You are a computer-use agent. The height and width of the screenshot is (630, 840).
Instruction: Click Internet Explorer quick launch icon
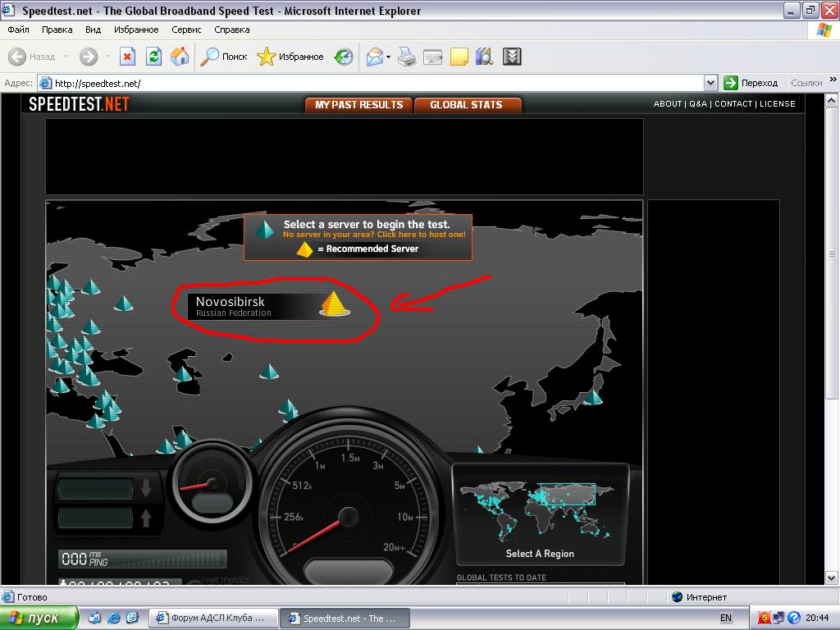coord(113,619)
